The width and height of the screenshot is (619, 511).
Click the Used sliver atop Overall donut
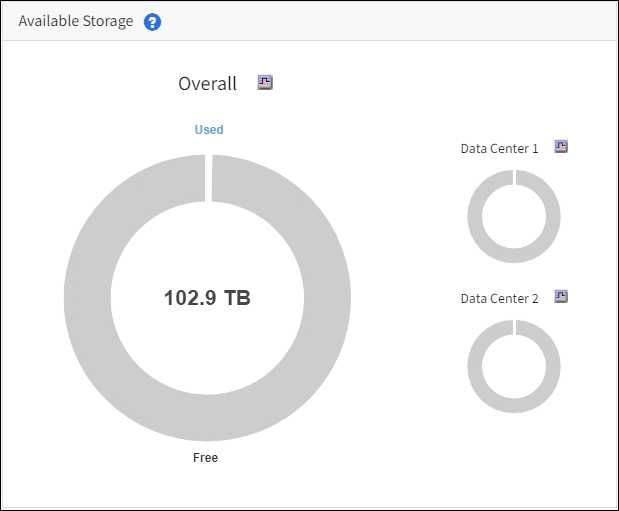(x=208, y=176)
